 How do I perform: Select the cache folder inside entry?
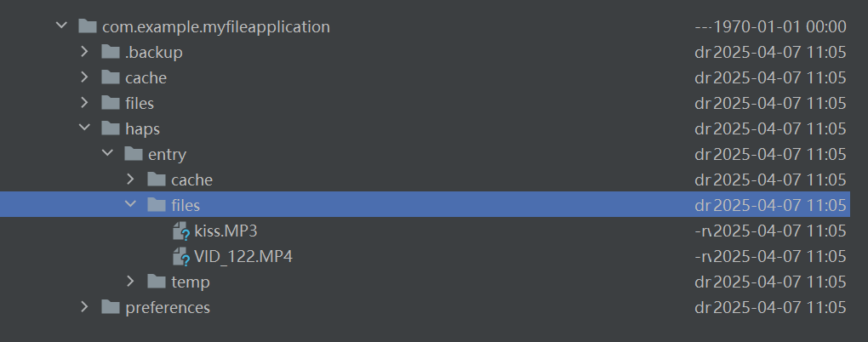(x=191, y=180)
